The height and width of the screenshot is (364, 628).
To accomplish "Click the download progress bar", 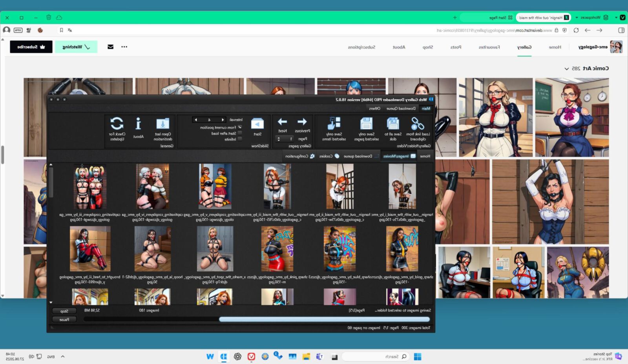I will coord(257,319).
